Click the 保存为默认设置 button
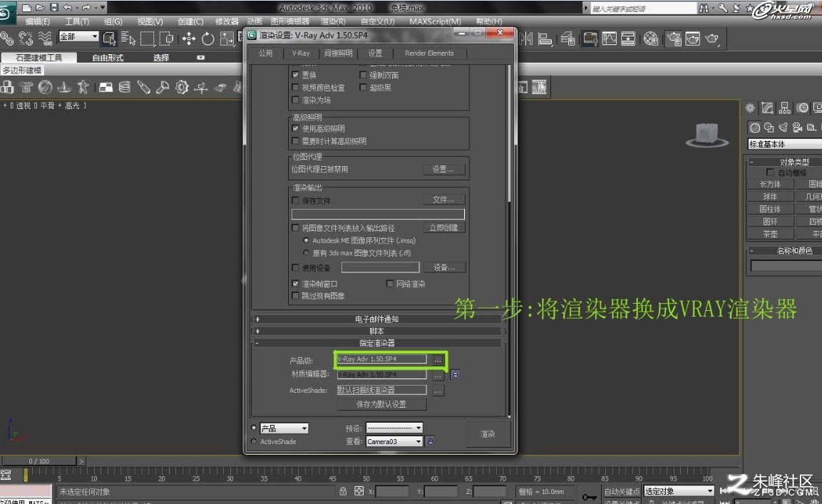 click(381, 404)
